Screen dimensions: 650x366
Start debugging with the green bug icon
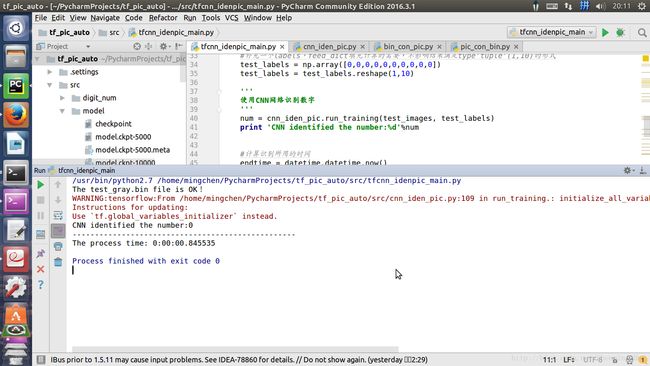[x=620, y=32]
